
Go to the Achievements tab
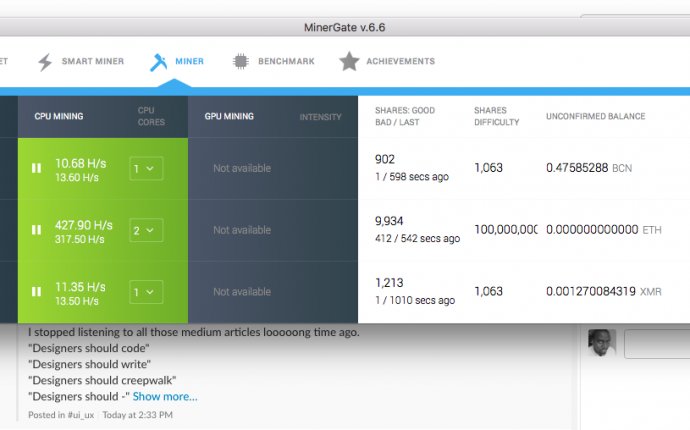[387, 61]
